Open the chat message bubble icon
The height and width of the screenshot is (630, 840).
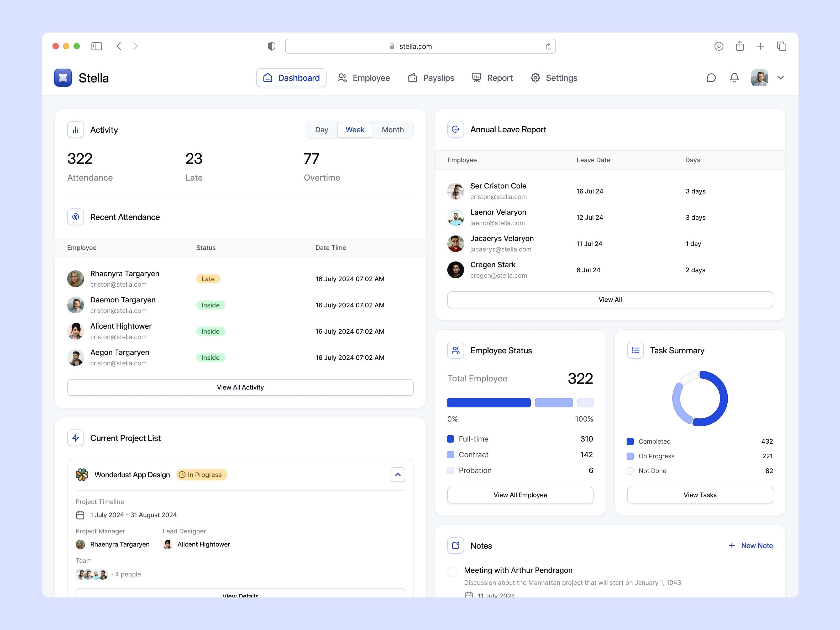click(711, 77)
